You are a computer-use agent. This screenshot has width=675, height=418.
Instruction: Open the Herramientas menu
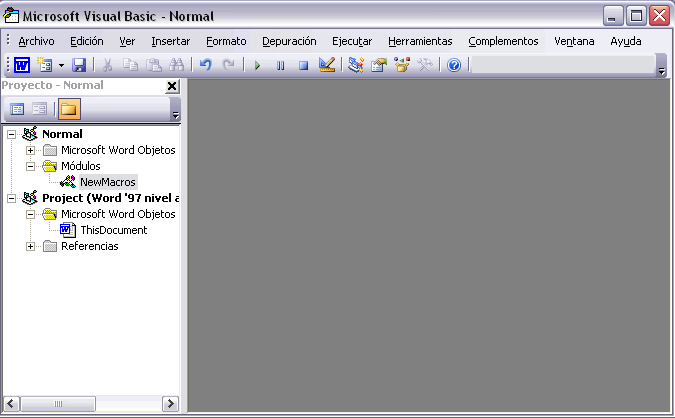click(x=420, y=41)
